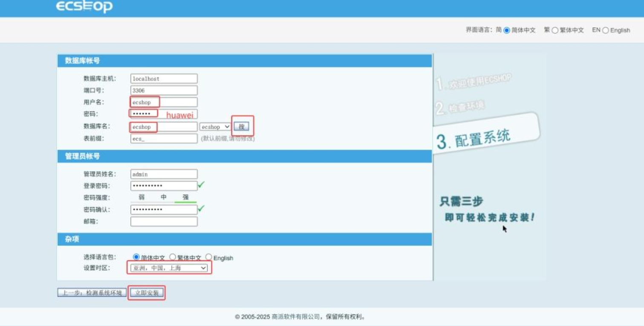Click the 界面语言: label
644x326 pixels.
coord(479,30)
